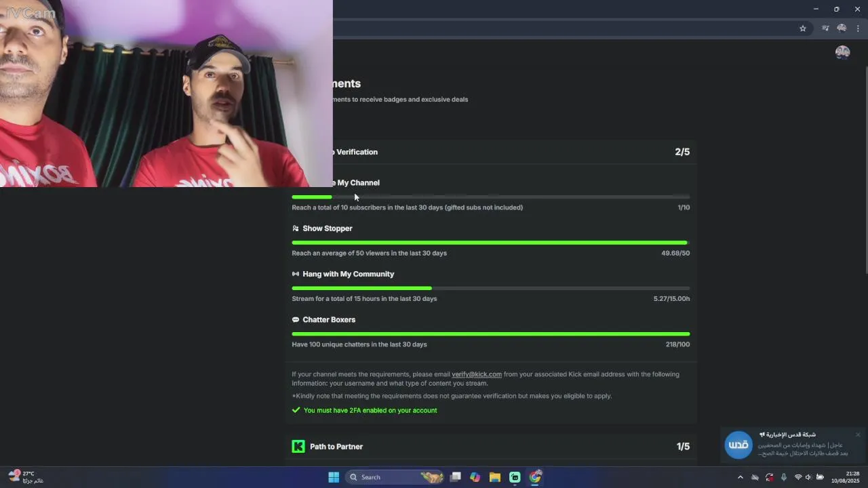Click the 'Kindly note that meeting the requirements' note
Screen dimensions: 868x488
452,396
